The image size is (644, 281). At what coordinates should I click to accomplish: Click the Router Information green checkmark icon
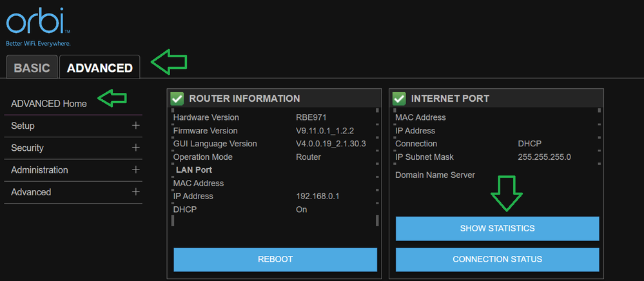click(x=177, y=99)
